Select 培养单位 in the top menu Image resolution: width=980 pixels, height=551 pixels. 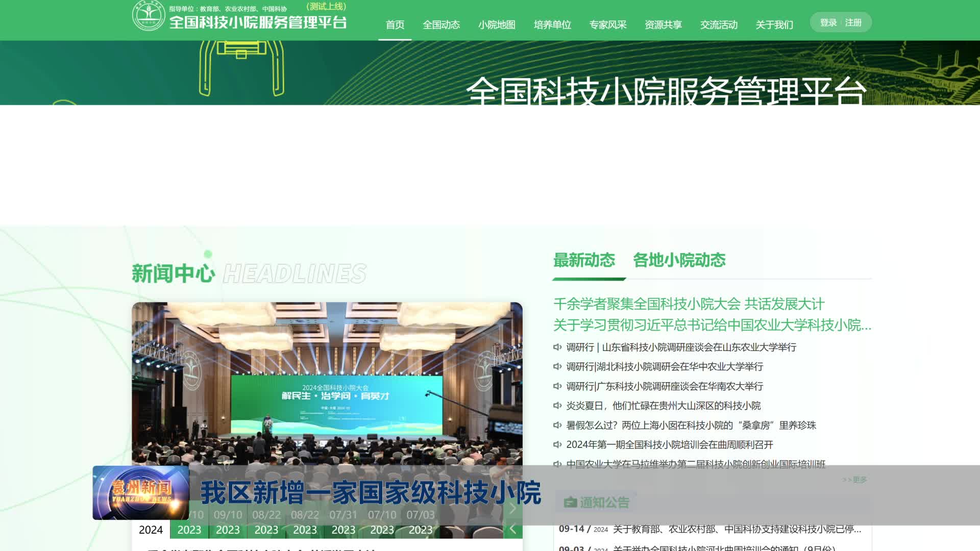click(x=552, y=24)
